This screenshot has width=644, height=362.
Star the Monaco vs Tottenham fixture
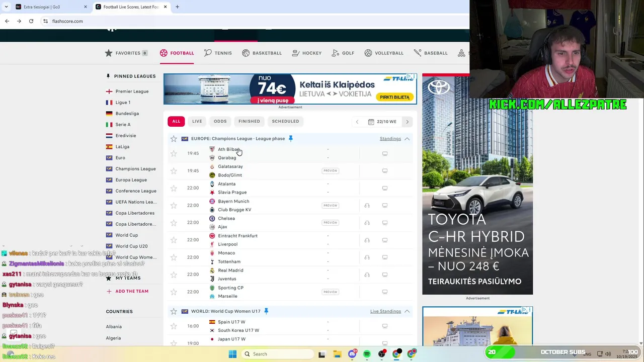[174, 257]
